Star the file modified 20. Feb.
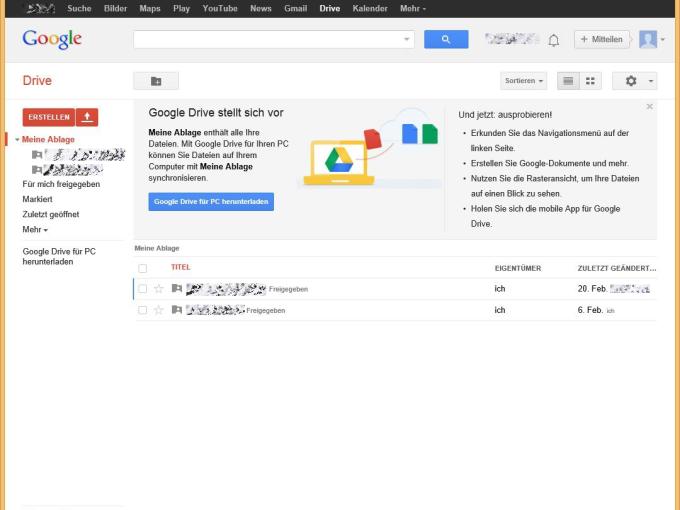680x510 pixels. 159,289
